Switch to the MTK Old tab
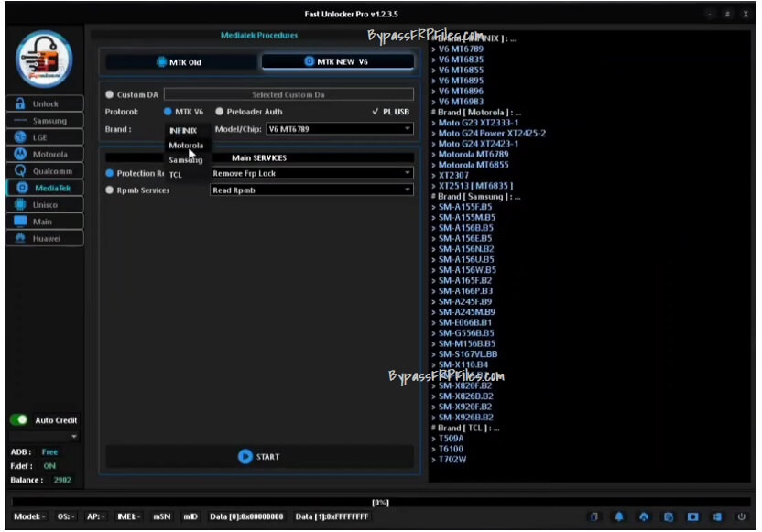The height and width of the screenshot is (532, 762). (180, 62)
